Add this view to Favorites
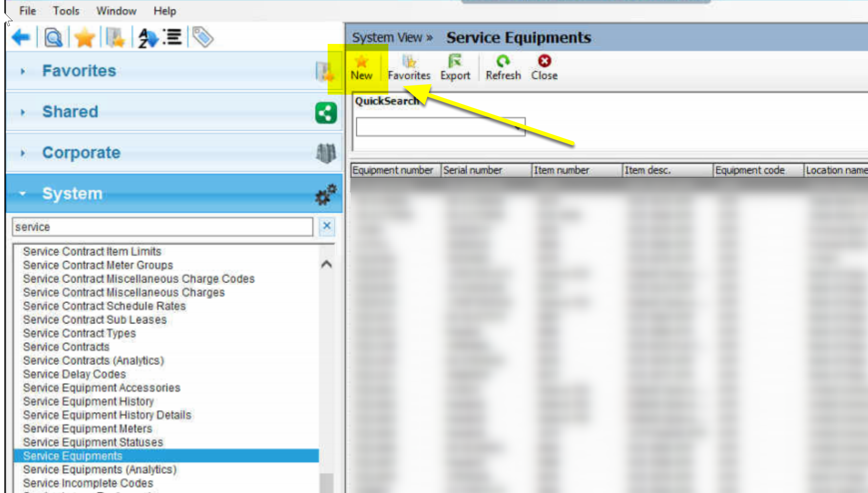This screenshot has width=868, height=493. tap(409, 68)
